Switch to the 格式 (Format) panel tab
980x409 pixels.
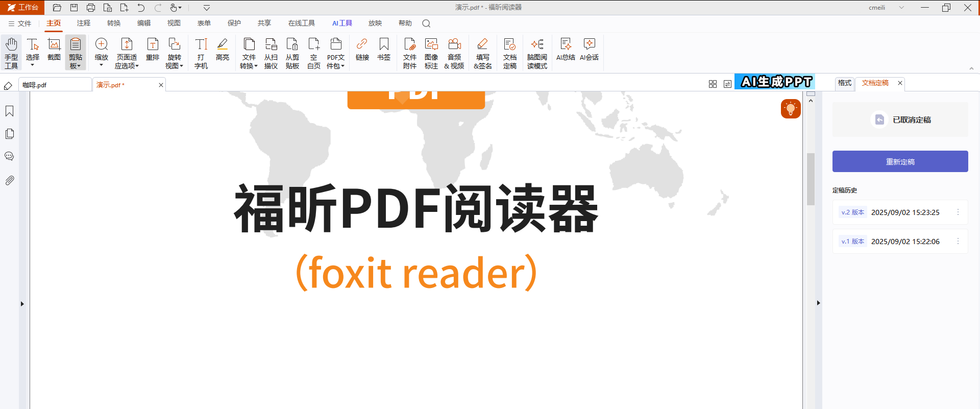click(x=845, y=83)
